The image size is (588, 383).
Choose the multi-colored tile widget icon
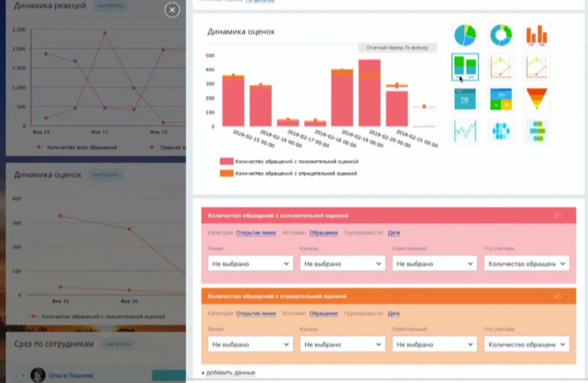point(500,99)
